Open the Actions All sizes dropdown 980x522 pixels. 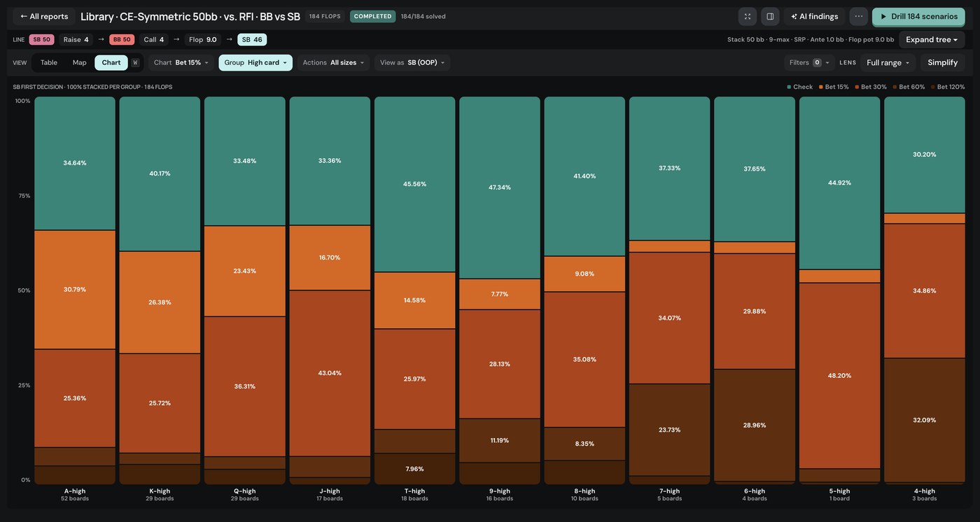click(x=334, y=63)
